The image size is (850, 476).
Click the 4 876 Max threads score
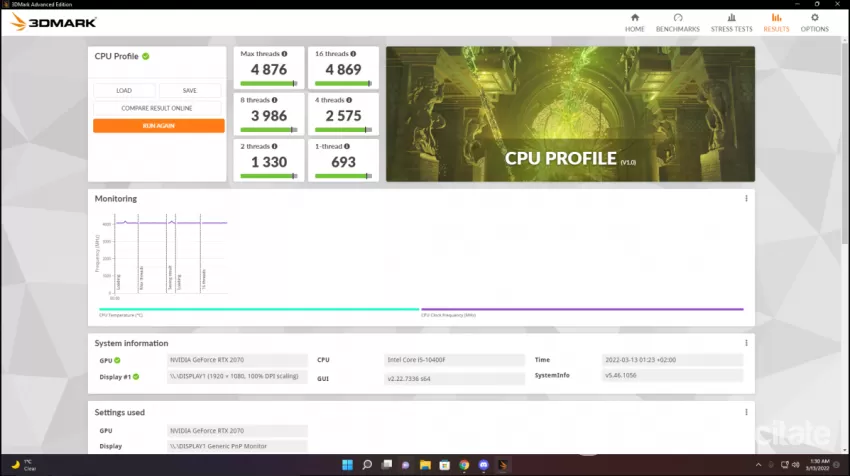pos(269,69)
